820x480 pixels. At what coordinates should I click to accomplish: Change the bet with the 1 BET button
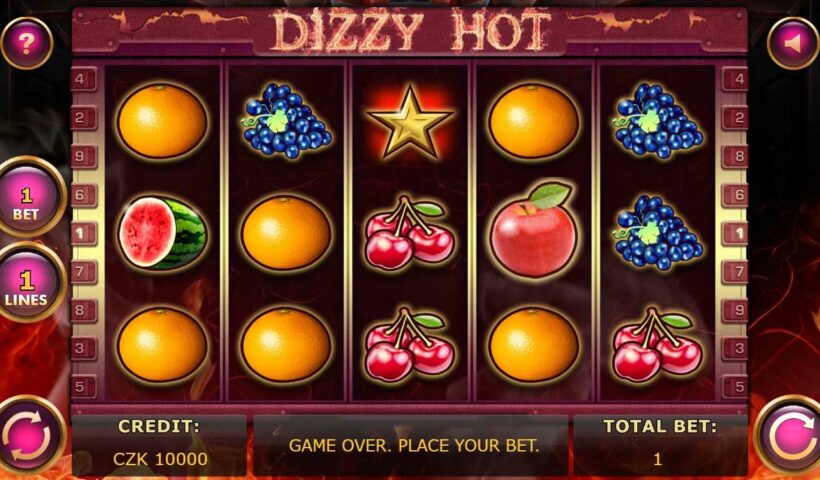tap(29, 197)
